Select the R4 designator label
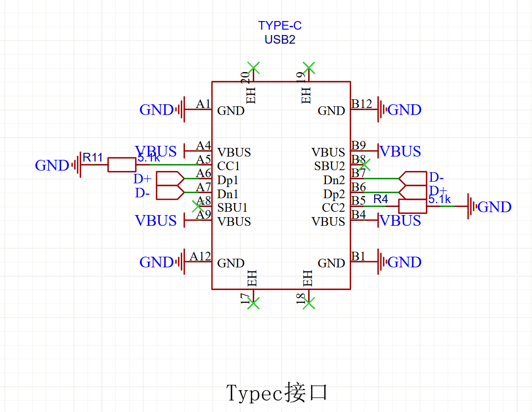The image size is (532, 412). click(381, 199)
